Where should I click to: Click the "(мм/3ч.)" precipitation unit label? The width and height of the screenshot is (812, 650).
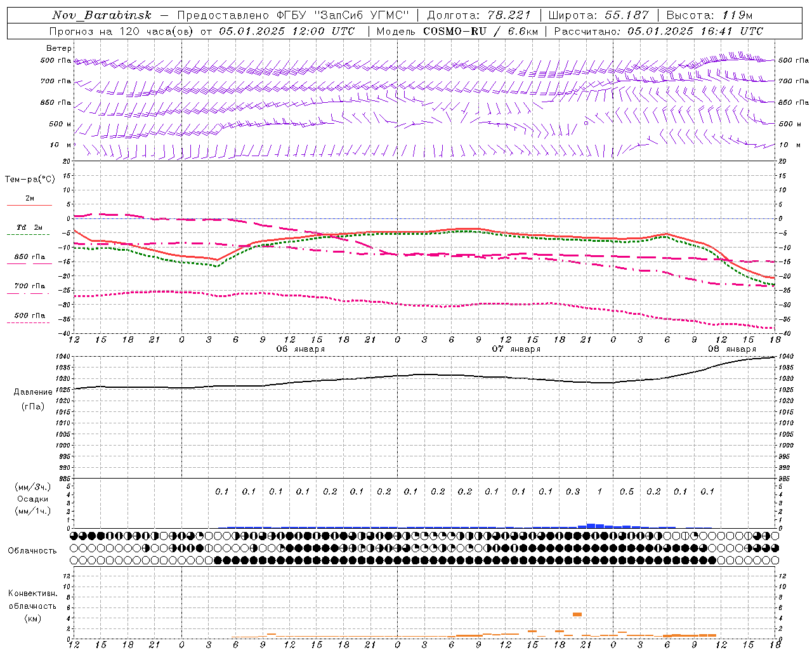(x=33, y=487)
